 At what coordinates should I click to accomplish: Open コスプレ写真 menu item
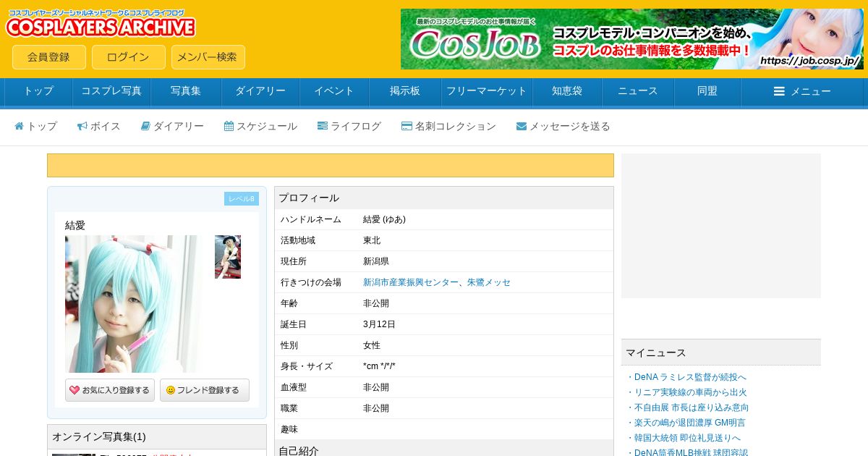(x=111, y=91)
